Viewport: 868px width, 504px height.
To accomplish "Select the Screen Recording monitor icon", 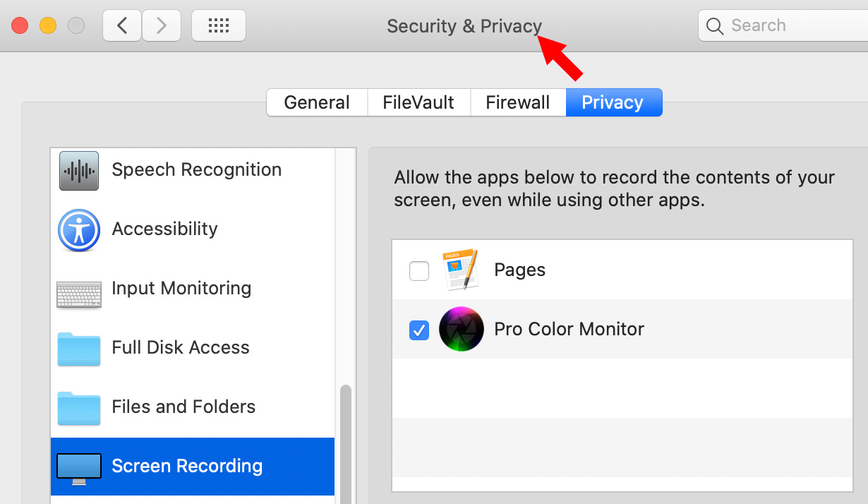I will tap(78, 468).
